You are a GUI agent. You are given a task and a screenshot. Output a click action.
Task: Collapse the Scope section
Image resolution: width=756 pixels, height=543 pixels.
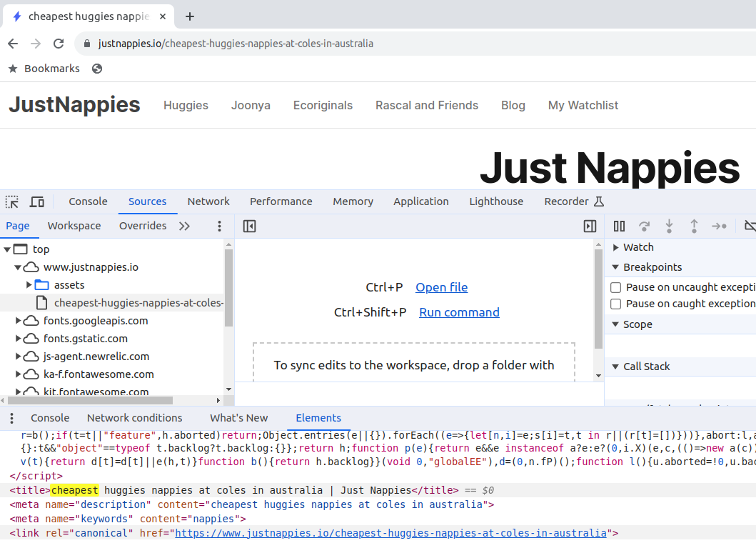click(x=615, y=324)
